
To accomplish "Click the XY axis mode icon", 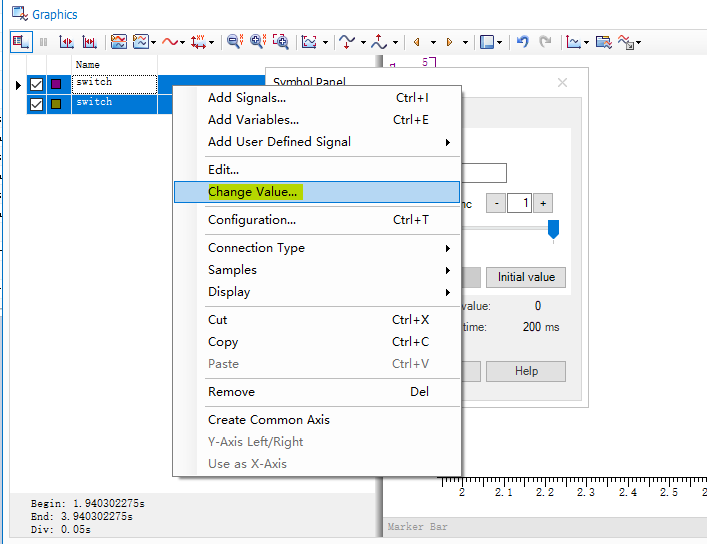I will pyautogui.click(x=198, y=42).
